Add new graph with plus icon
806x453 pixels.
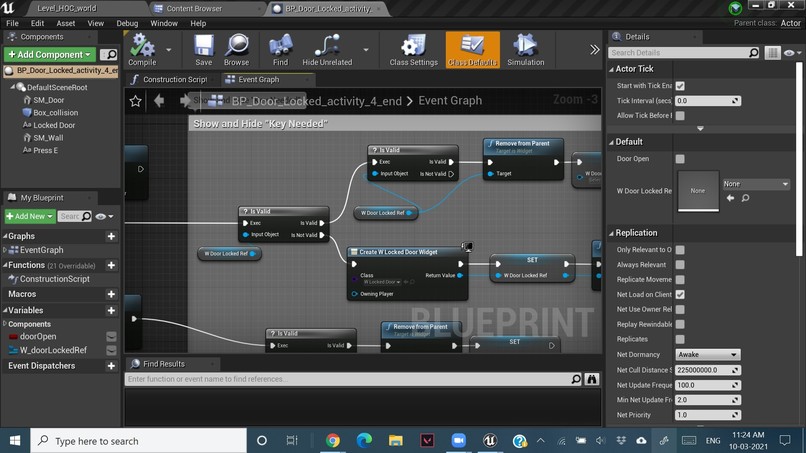(x=111, y=236)
